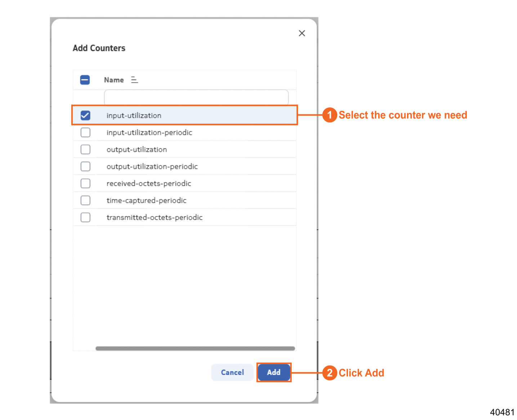The height and width of the screenshot is (420, 517).
Task: Enable the transmitted-octets-periodic checkbox
Action: click(85, 217)
